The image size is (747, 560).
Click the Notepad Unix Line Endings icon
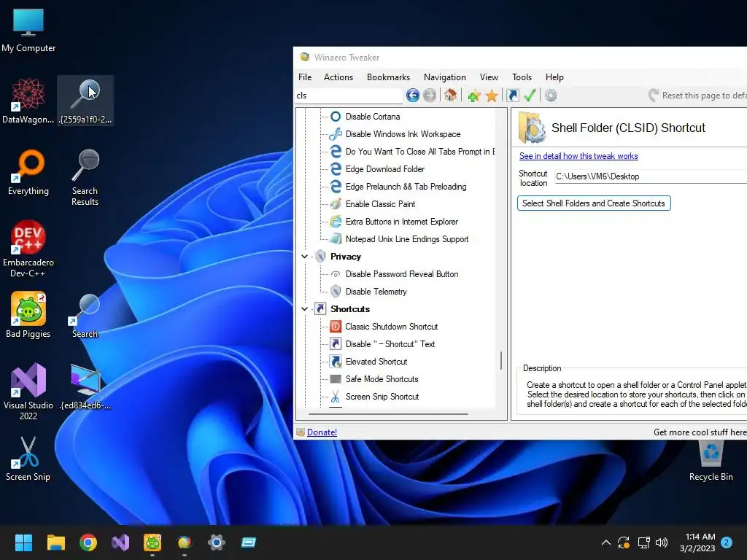pos(336,239)
